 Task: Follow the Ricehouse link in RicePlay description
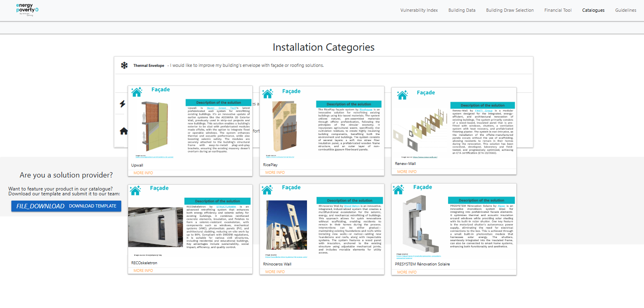tap(366, 109)
